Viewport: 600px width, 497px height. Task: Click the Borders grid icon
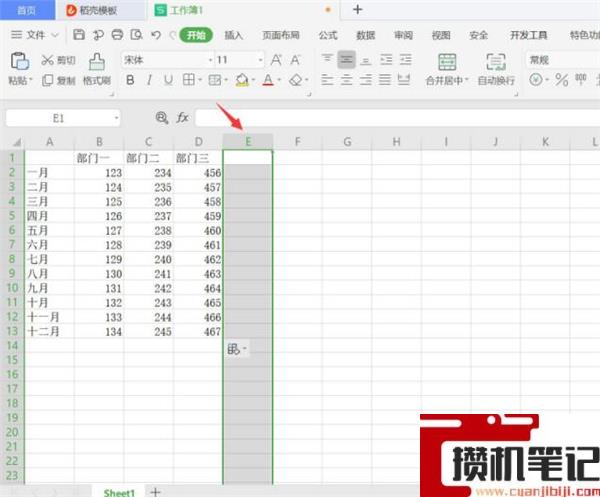click(189, 80)
